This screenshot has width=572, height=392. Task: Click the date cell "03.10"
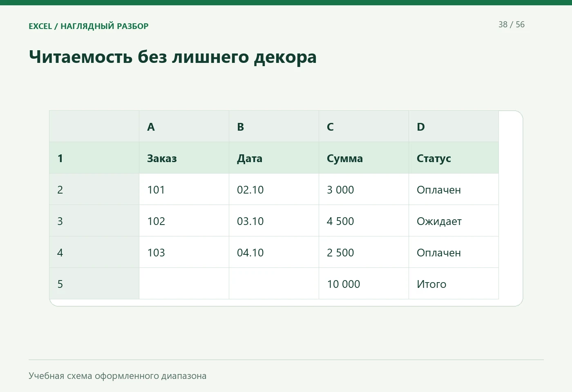[274, 221]
